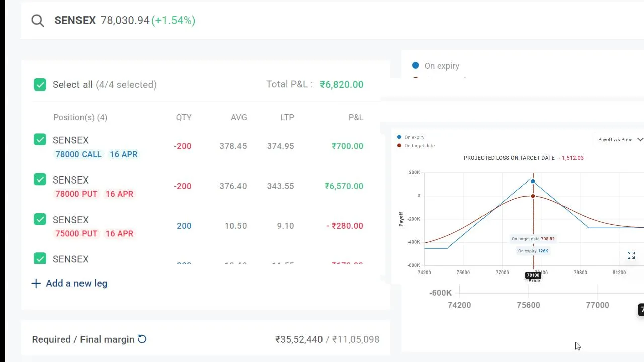This screenshot has width=644, height=362.
Task: Expand the payoff chart to fullscreen
Action: (631, 256)
